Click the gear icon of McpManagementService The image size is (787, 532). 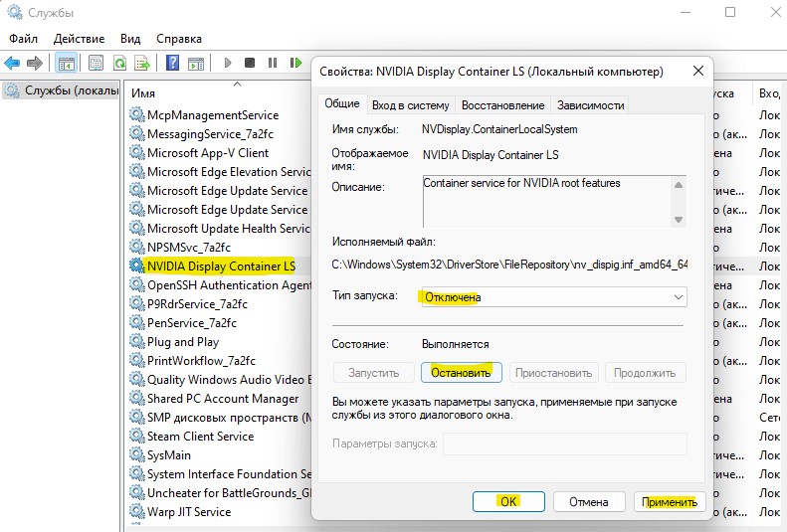click(137, 114)
